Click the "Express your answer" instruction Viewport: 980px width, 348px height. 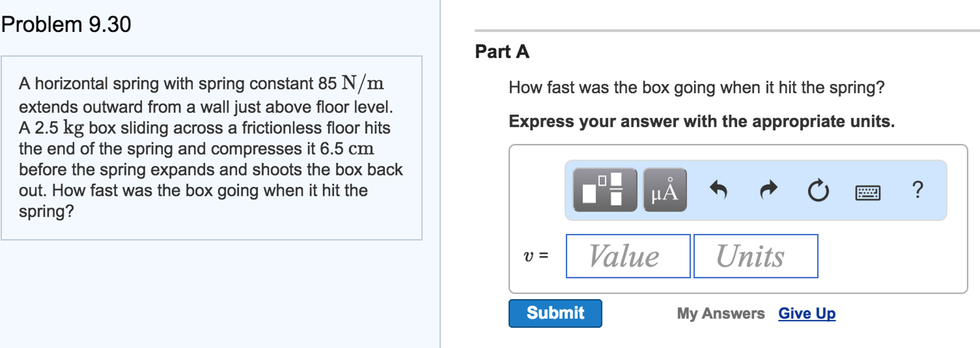coord(701,121)
